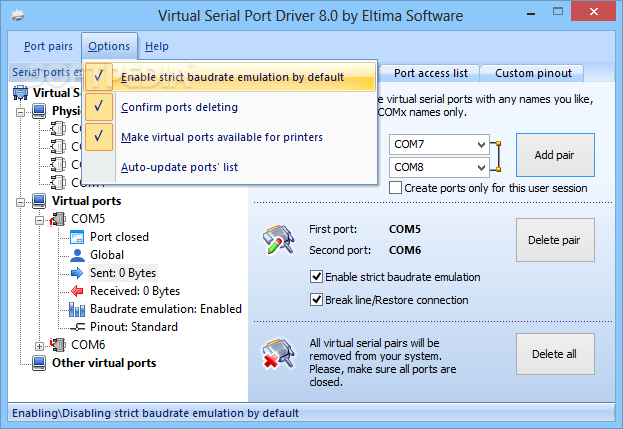
Task: Click the first physical port connector icon
Action: 58,128
